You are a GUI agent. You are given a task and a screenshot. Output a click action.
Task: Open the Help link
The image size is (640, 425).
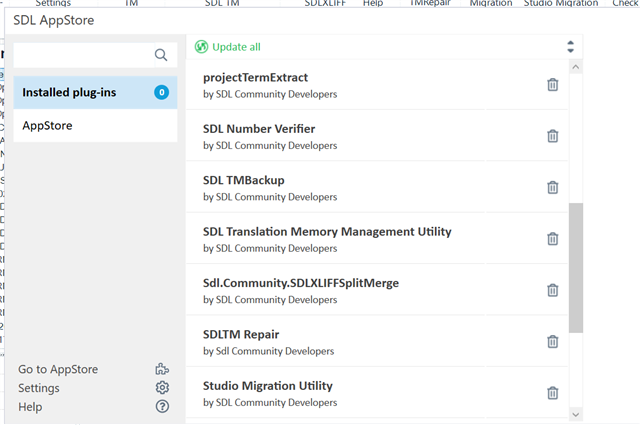pos(30,407)
